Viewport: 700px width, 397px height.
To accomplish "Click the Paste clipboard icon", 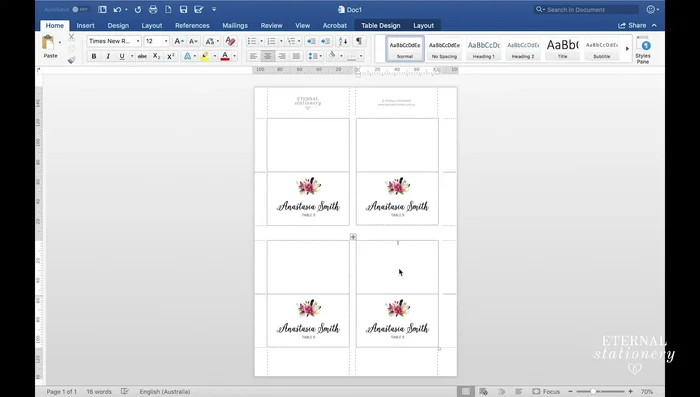I will tap(48, 43).
